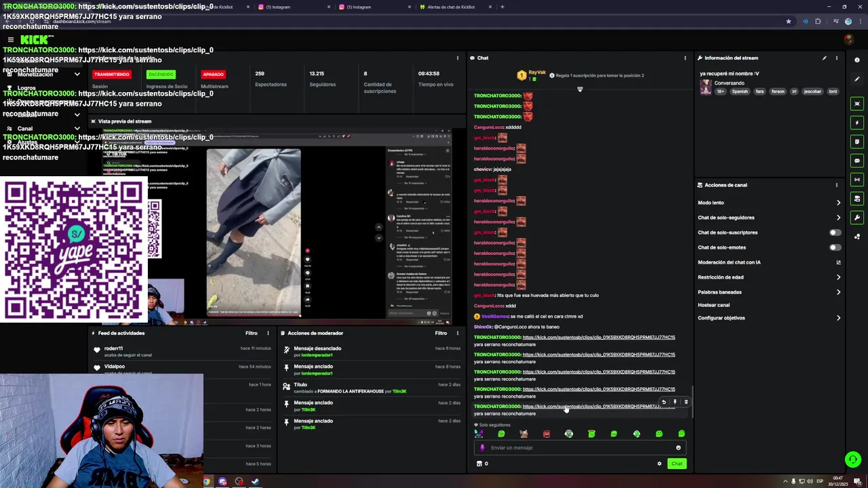The width and height of the screenshot is (868, 488).
Task: Toggle the wrench widget icon in right sidebar
Action: pyautogui.click(x=857, y=218)
